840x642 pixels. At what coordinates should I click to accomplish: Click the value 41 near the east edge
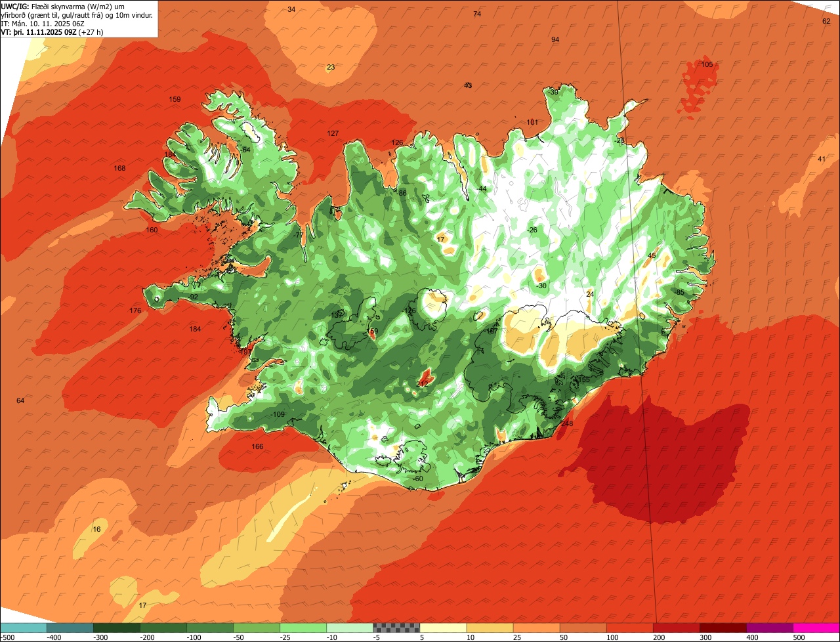tap(822, 159)
